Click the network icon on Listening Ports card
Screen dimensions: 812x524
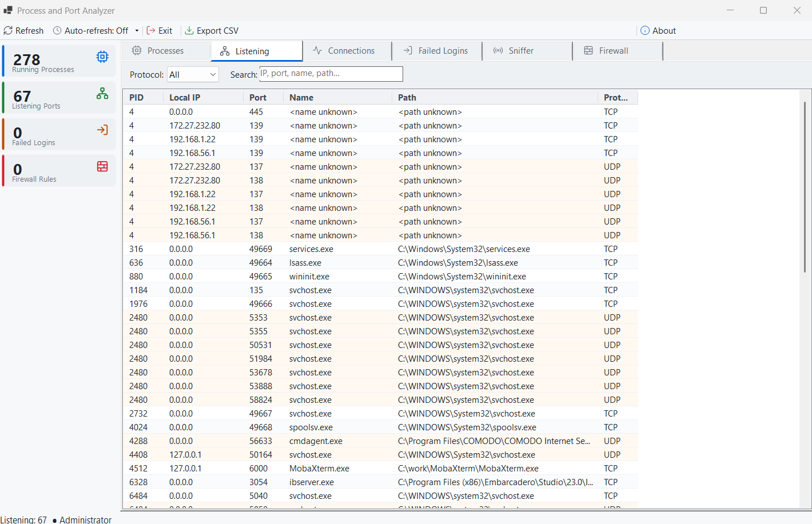(x=102, y=93)
